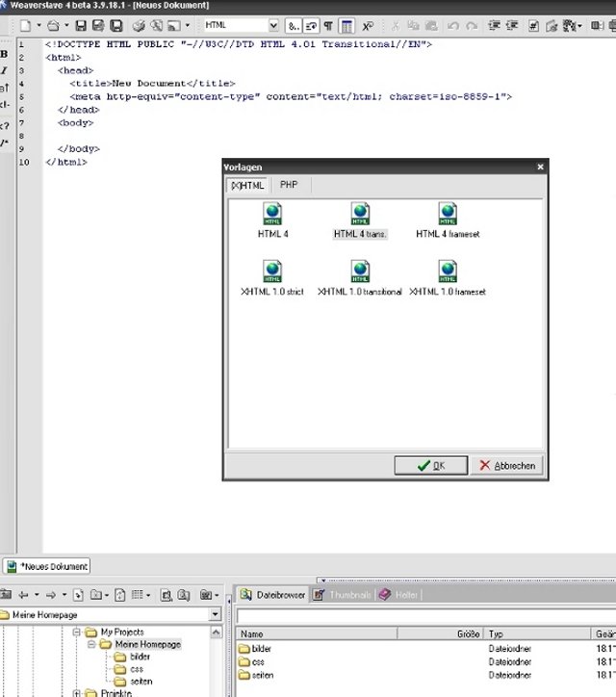Click the Bold 'B' icon in the left sidebar
The height and width of the screenshot is (697, 616).
point(5,54)
